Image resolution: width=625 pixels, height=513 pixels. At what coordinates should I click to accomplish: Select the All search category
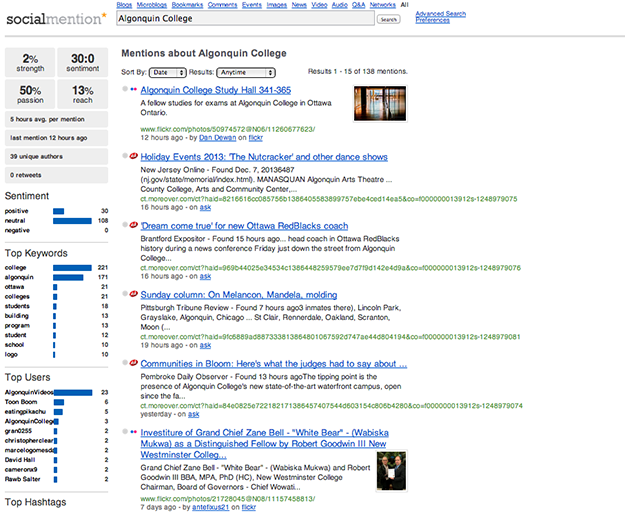pyautogui.click(x=405, y=5)
